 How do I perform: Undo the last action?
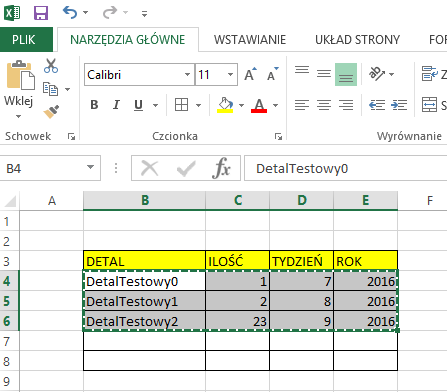tap(70, 13)
